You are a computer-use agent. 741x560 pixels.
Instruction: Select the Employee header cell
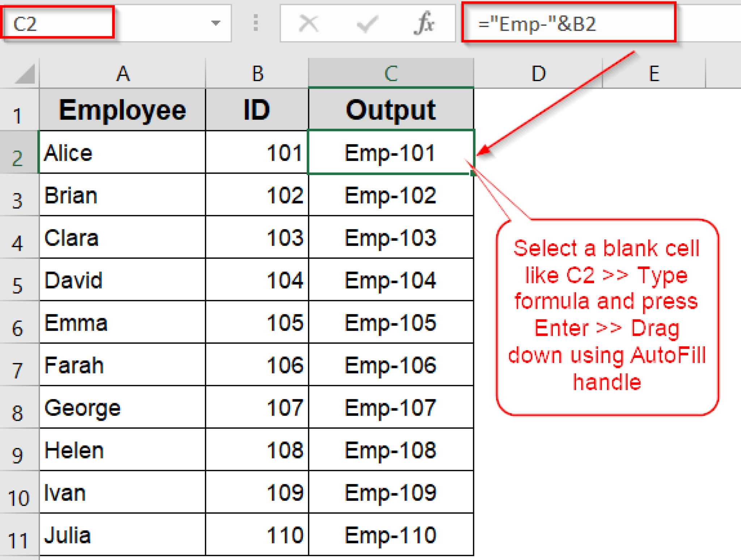pos(122,110)
